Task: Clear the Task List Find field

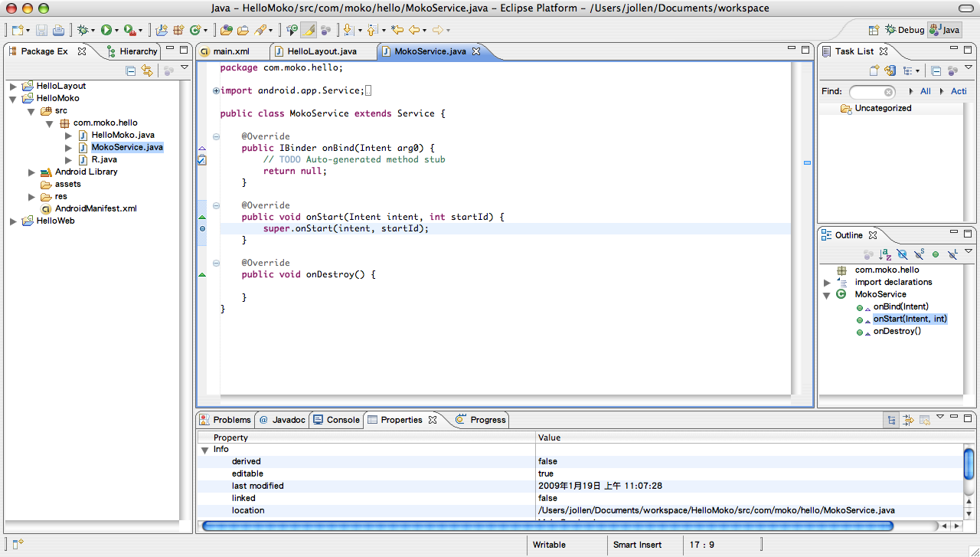Action: click(x=888, y=92)
